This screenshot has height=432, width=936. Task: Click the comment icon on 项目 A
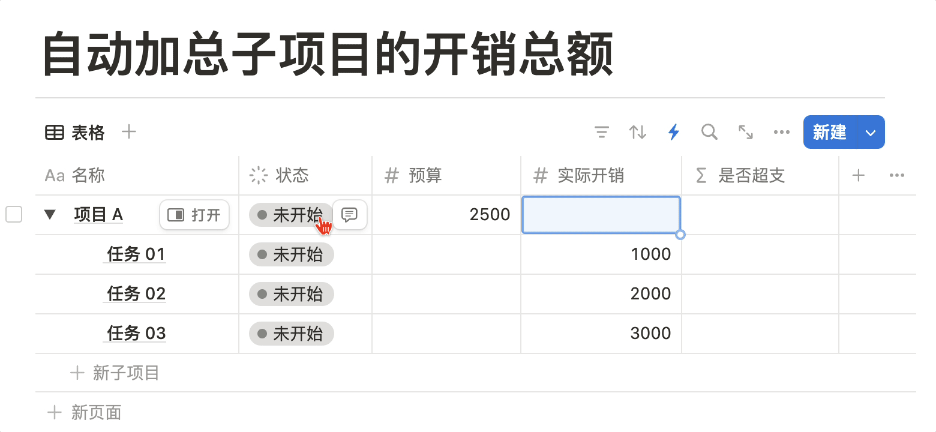tap(349, 215)
